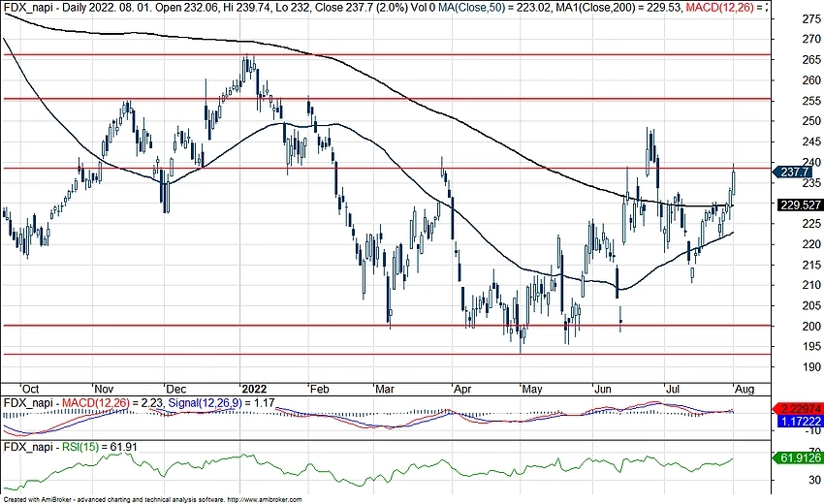824x504 pixels.
Task: Select the black 229.527 moving average marker
Action: [x=801, y=205]
